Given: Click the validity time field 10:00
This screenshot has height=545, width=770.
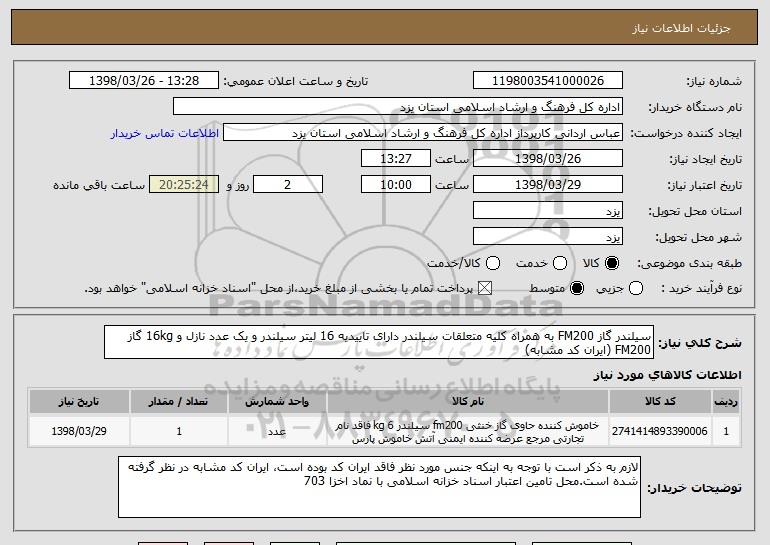Looking at the screenshot, I should tap(396, 185).
